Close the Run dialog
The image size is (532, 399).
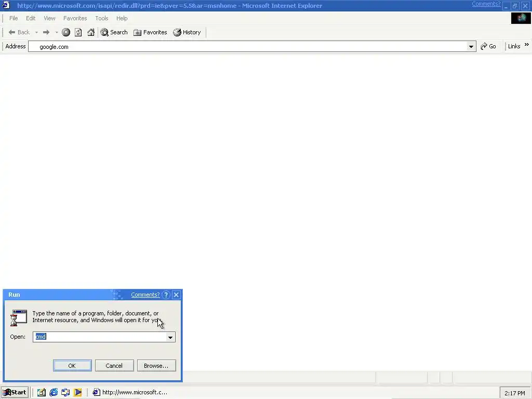pos(176,295)
